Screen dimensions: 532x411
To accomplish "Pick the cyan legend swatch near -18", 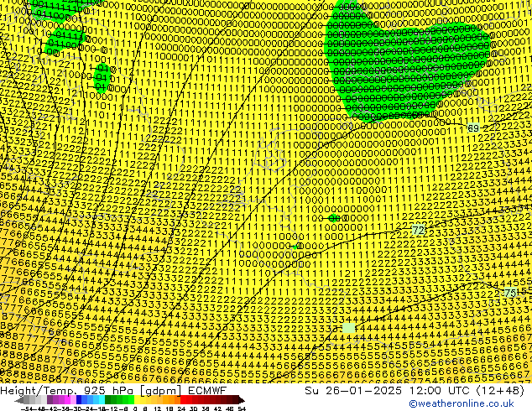I will tap(102, 400).
